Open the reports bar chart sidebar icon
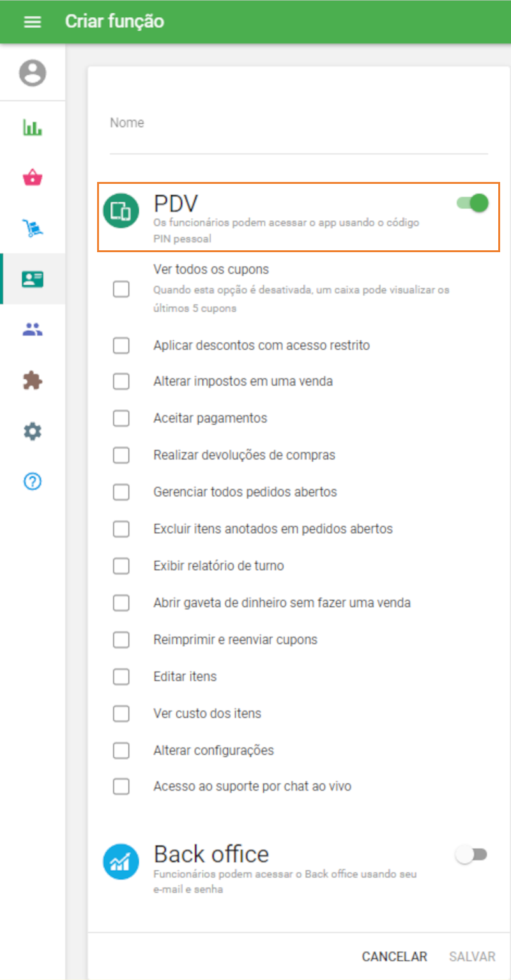The image size is (511, 980). pos(33,128)
